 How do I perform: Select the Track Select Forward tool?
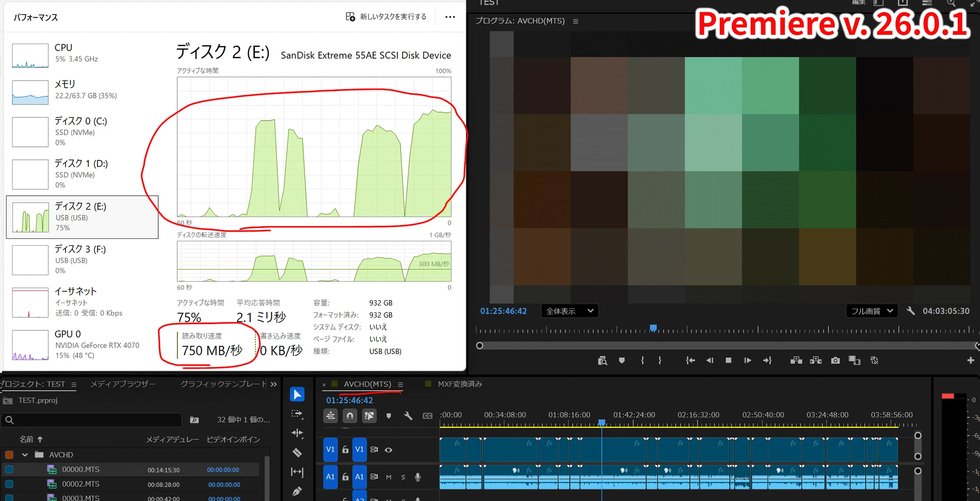[x=297, y=414]
